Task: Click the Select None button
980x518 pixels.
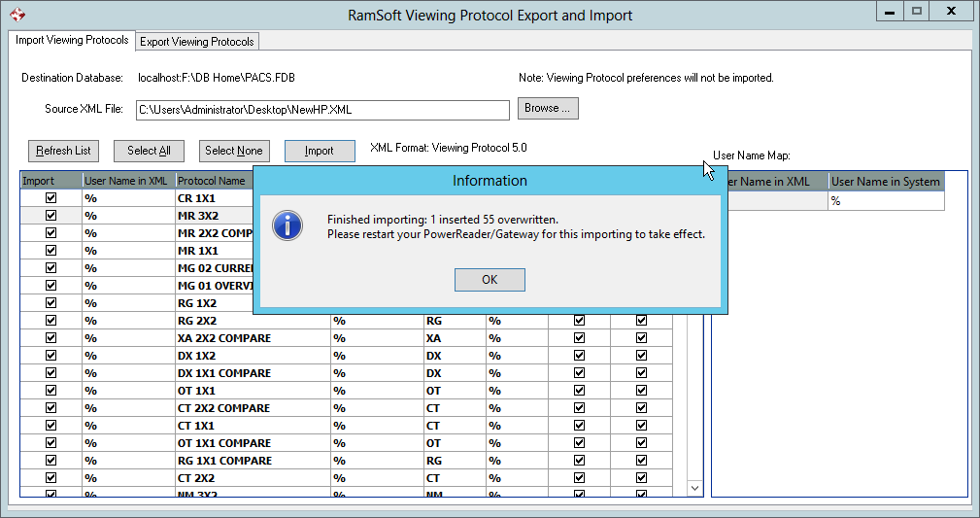Action: pos(234,151)
